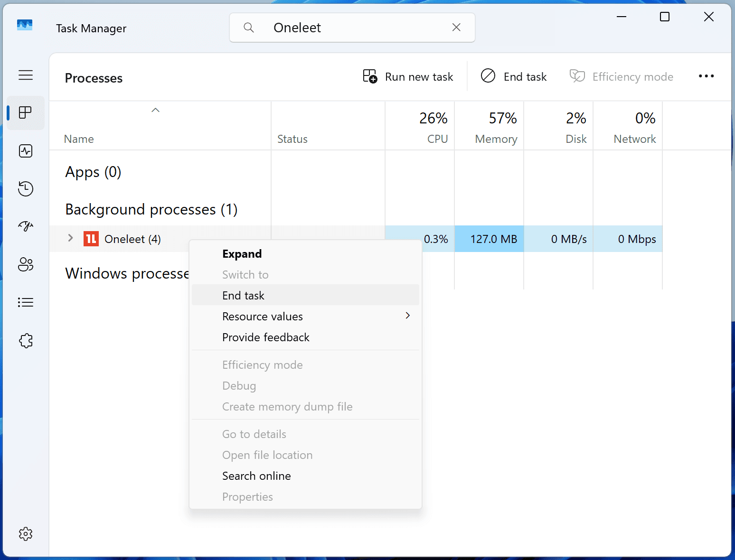Screen dimensions: 735x560
Task: Expand the Oneleet process group chevron
Action: (x=70, y=238)
